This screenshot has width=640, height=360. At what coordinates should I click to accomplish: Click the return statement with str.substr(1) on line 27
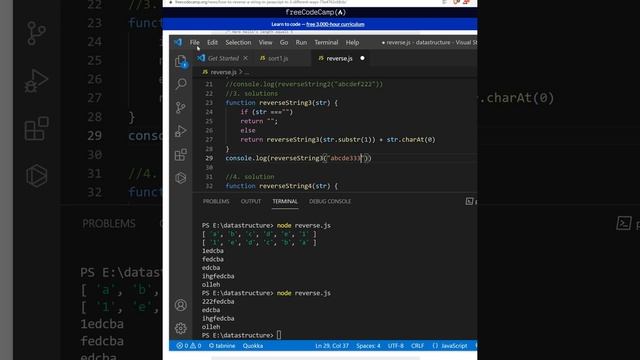coord(338,140)
